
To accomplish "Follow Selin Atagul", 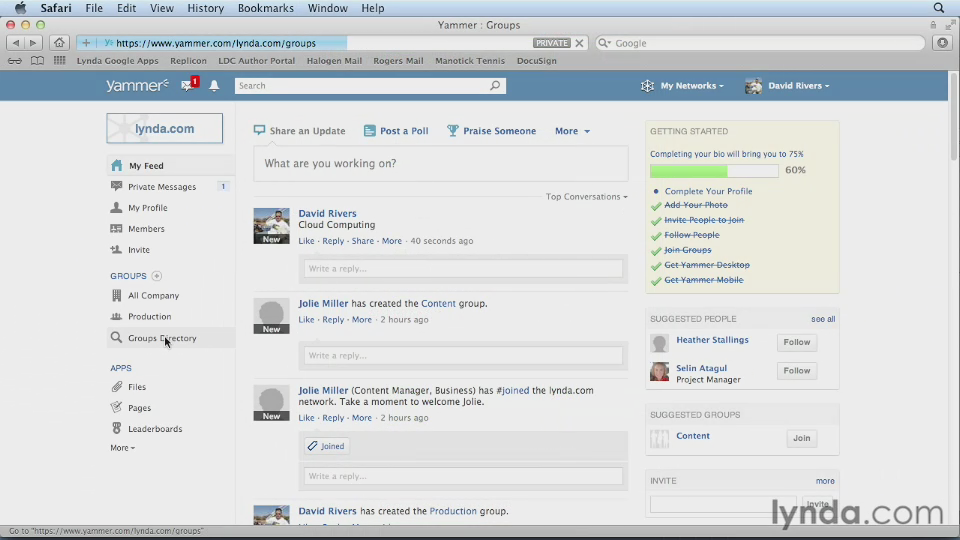I will [x=797, y=370].
